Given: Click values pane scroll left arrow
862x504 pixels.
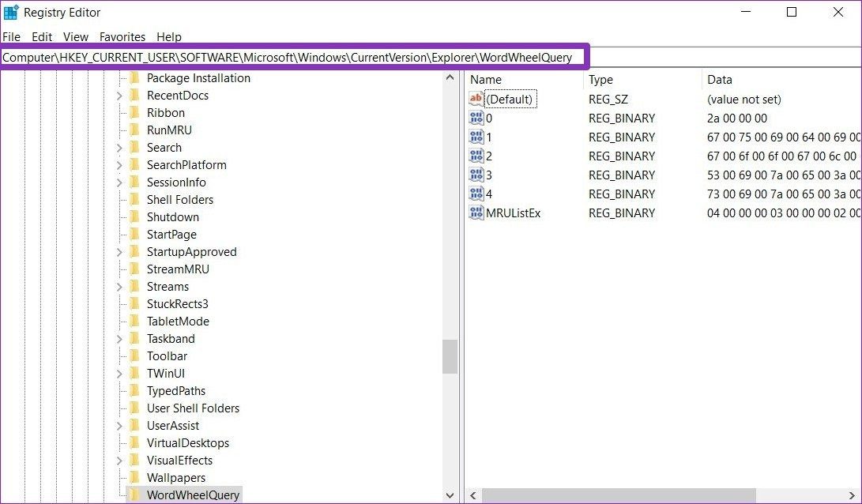Looking at the screenshot, I should pyautogui.click(x=472, y=495).
